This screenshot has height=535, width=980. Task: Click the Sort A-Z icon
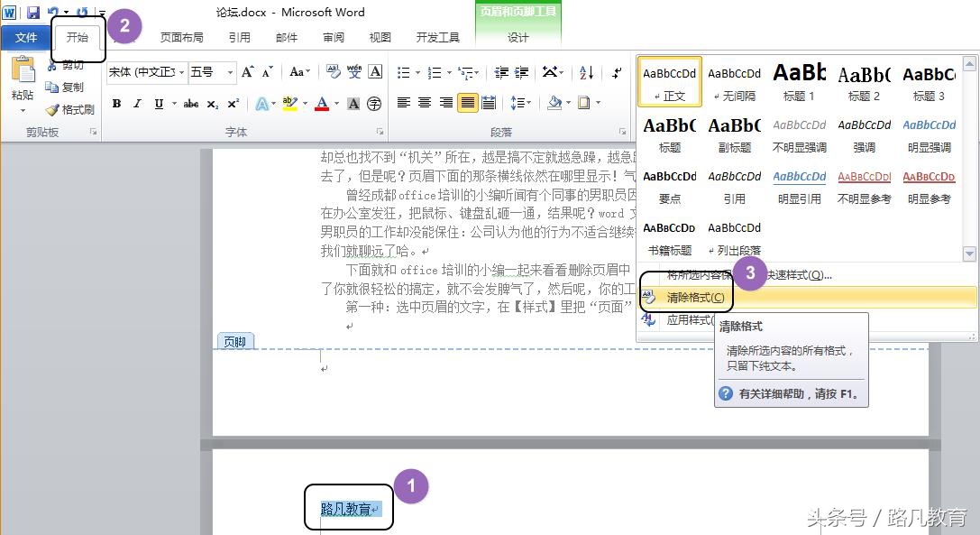coord(585,72)
